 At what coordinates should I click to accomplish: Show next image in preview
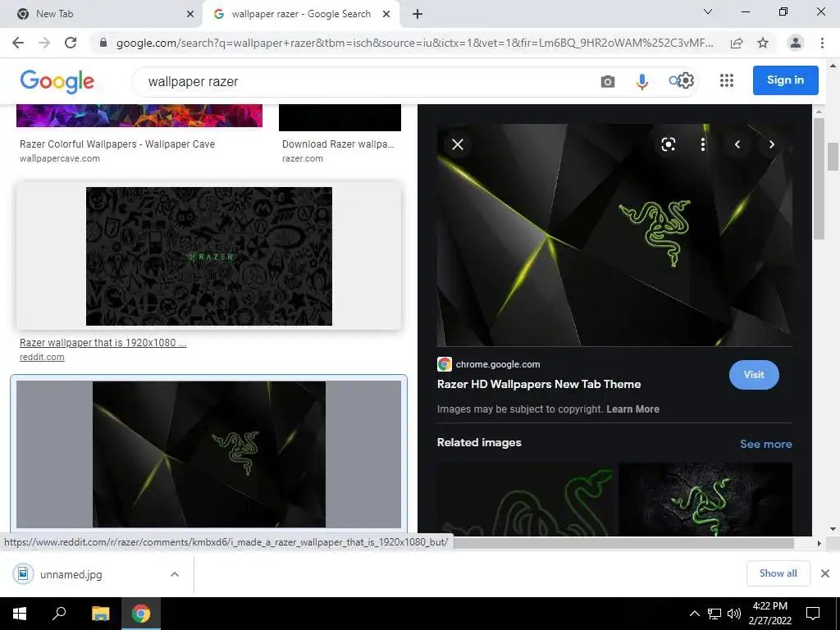click(771, 144)
